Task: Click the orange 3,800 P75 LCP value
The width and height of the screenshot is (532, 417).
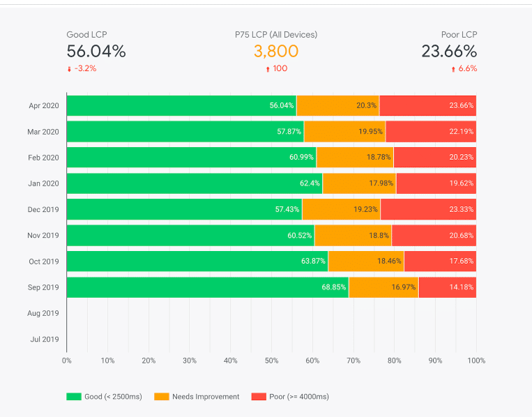Action: coord(276,51)
